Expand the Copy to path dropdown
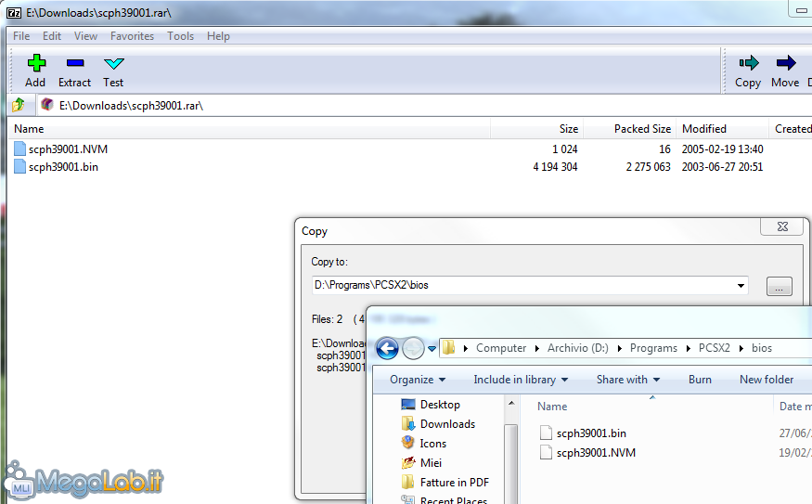 point(741,285)
